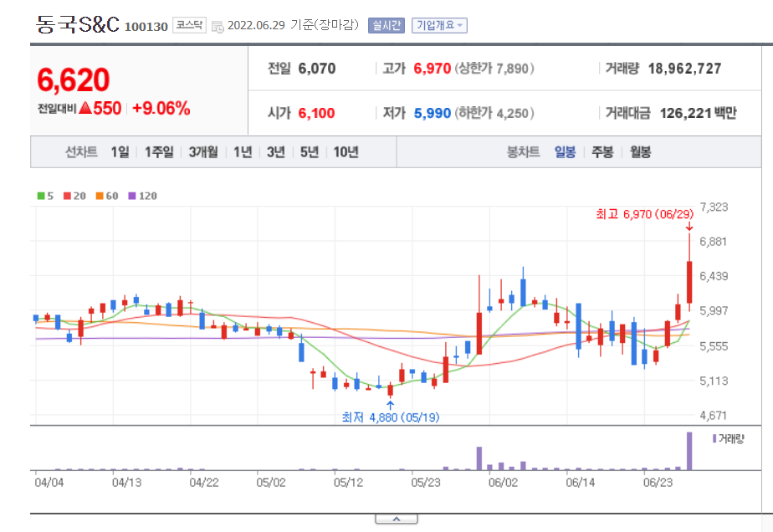The image size is (773, 532).
Task: Collapse the chart panel with the up chevron
Action: coord(397,519)
